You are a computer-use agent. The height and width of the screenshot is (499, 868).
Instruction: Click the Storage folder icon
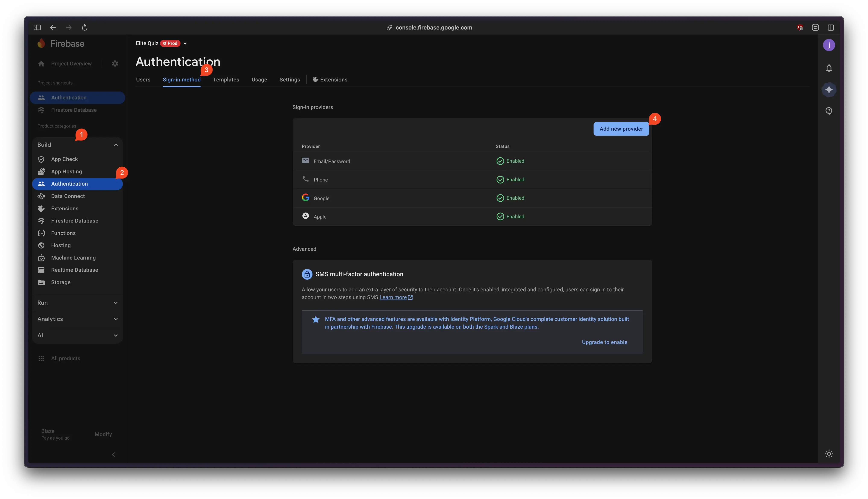[x=41, y=282]
